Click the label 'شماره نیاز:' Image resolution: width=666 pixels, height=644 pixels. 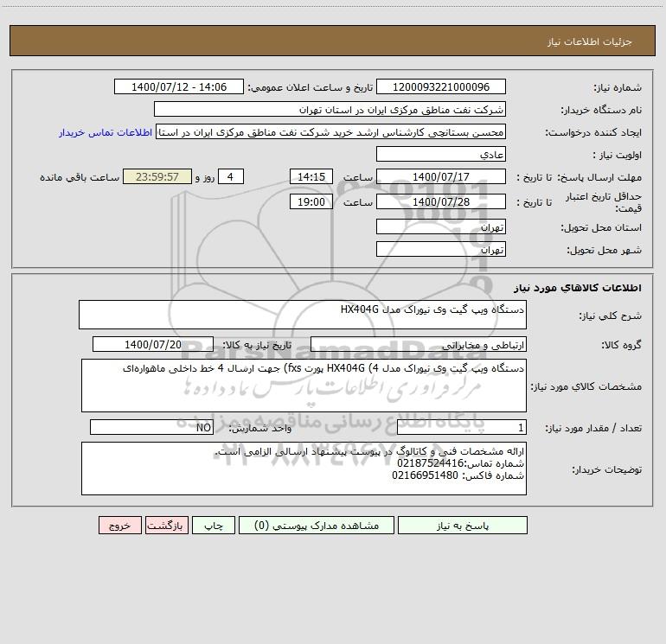[618, 87]
